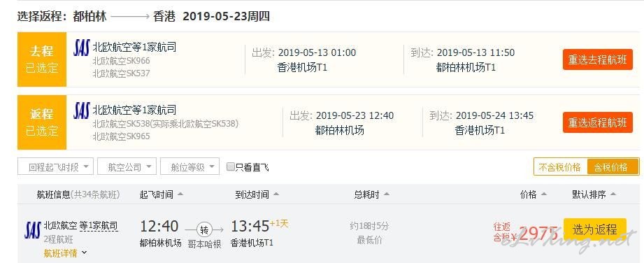Click SAS logo in outbound flight card
The width and height of the screenshot is (644, 263).
point(81,48)
